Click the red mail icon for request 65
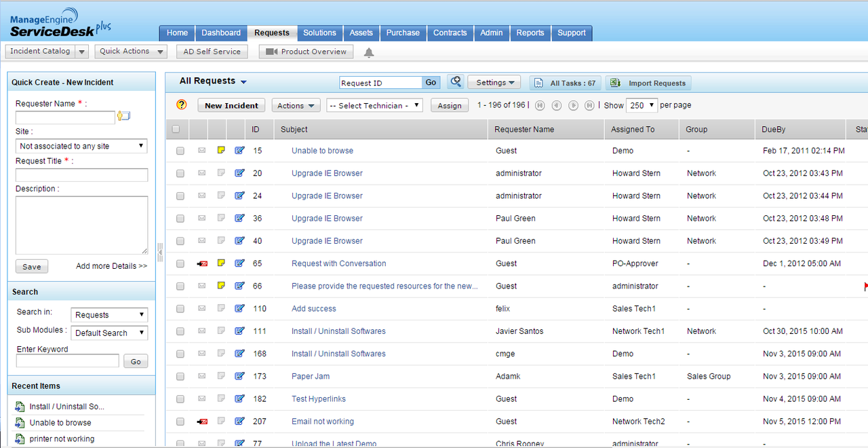Image resolution: width=868 pixels, height=448 pixels. 202,263
